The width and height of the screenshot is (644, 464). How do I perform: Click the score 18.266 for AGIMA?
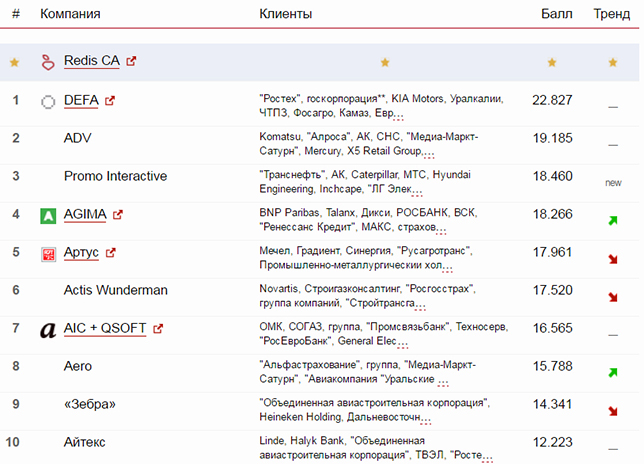pyautogui.click(x=552, y=214)
